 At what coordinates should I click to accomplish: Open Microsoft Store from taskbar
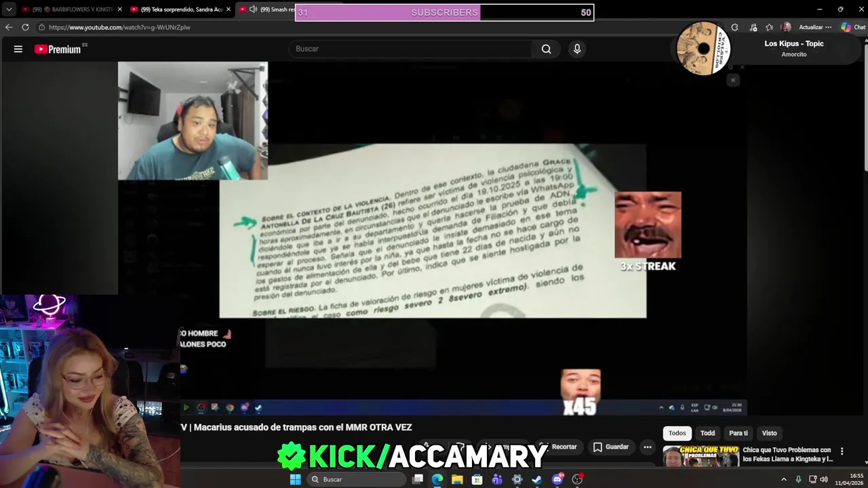click(477, 479)
